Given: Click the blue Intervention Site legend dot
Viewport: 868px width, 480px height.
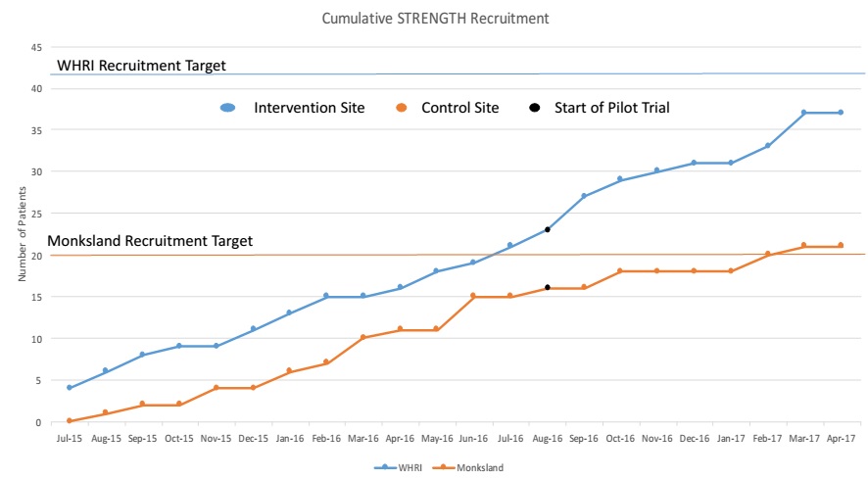Looking at the screenshot, I should pos(228,108).
